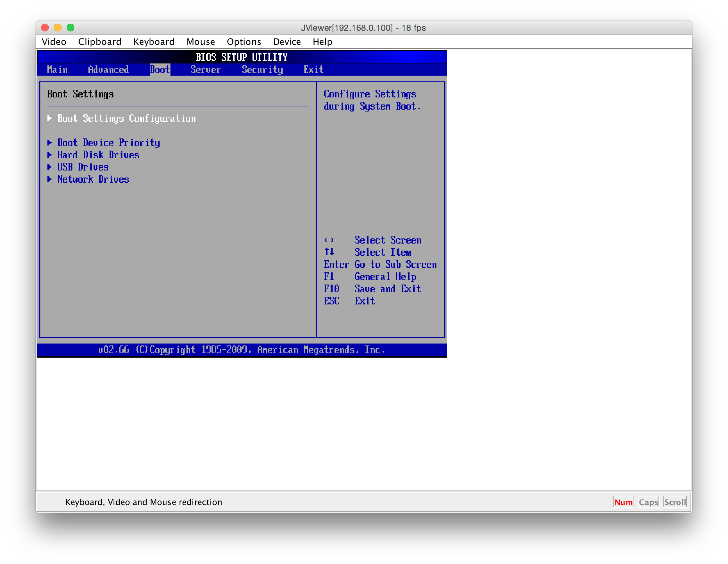
Task: Maximize the JViewer window with green button
Action: pyautogui.click(x=70, y=28)
